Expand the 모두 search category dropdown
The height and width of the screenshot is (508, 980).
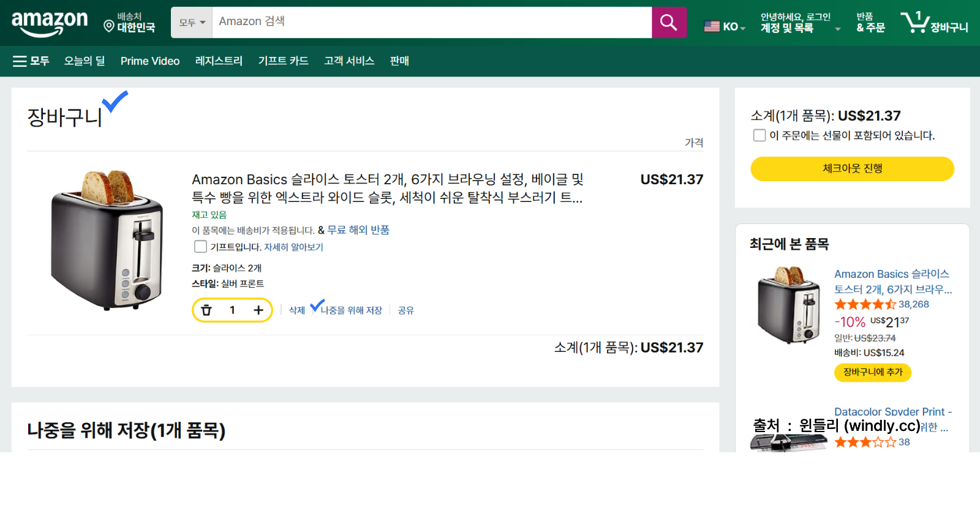(192, 23)
